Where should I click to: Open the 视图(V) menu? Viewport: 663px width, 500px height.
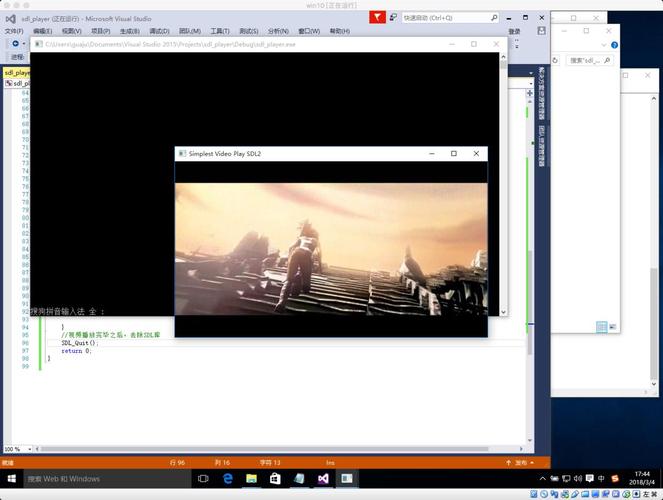[x=71, y=31]
